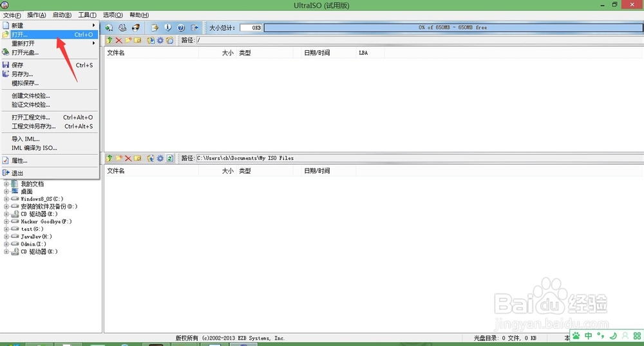The width and height of the screenshot is (644, 346).
Task: Open the 操作(A) menu
Action: [x=37, y=15]
